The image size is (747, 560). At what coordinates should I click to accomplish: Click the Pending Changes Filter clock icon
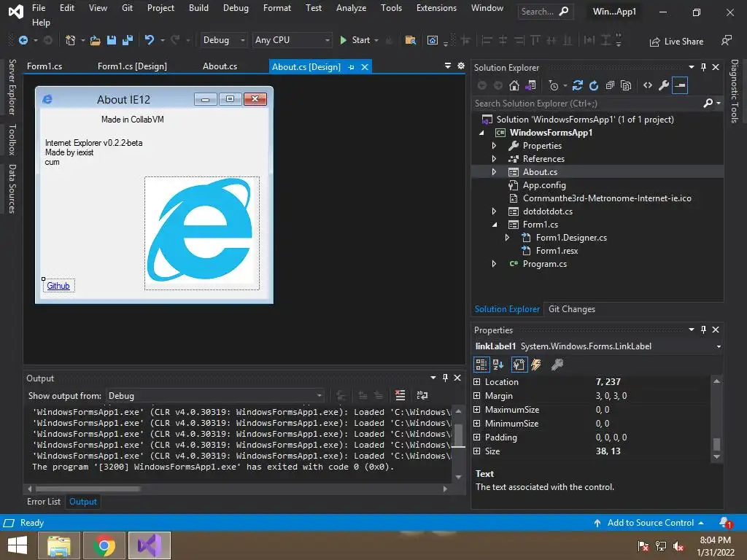click(x=553, y=86)
